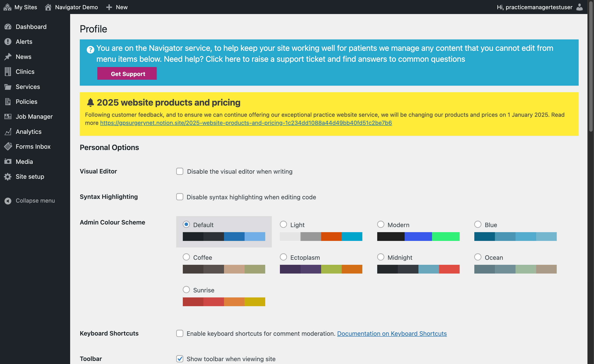Enable keyboard shortcuts checkbox

(x=180, y=333)
